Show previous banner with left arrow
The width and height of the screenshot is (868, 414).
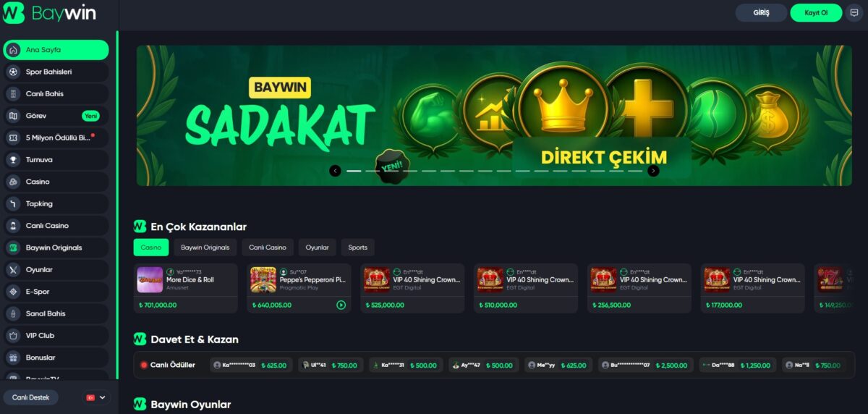coord(335,171)
